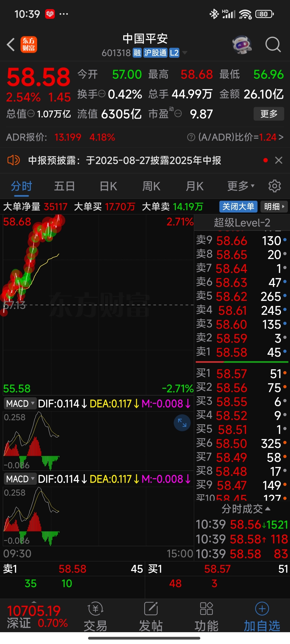
Task: Tap the battery indicator in status bar
Action: 264,14
